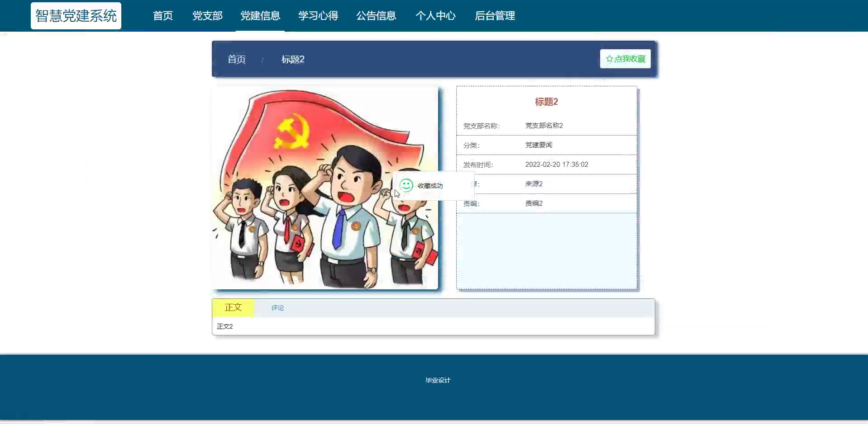Click the 毕业设计 footer text
Screen dimensions: 868x424
[x=438, y=380]
